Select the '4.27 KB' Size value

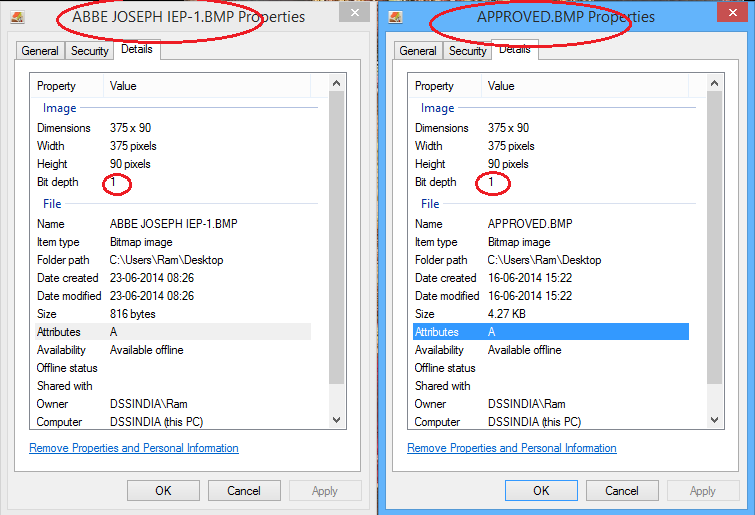(507, 314)
